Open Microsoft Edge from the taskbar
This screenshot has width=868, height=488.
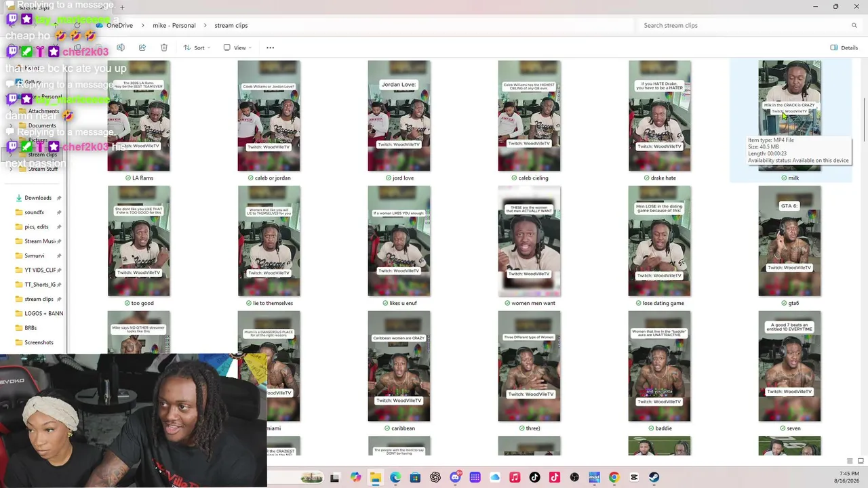tap(395, 477)
